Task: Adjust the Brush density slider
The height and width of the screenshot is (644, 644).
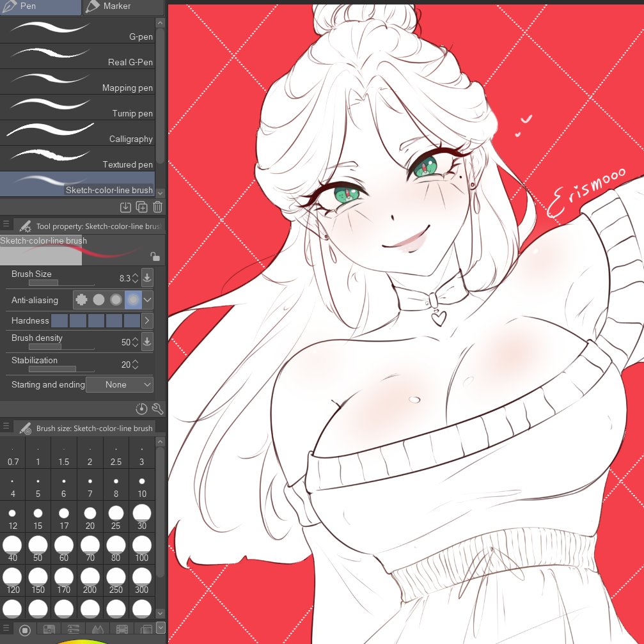Action: tap(61, 347)
